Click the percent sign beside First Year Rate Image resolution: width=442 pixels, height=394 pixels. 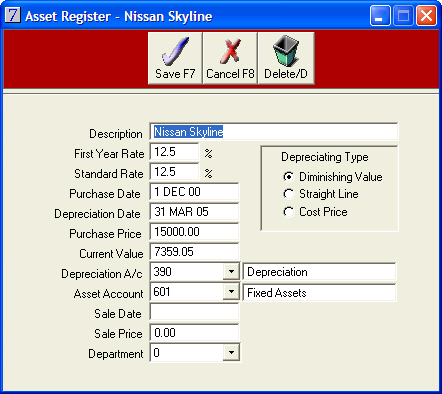click(x=208, y=153)
